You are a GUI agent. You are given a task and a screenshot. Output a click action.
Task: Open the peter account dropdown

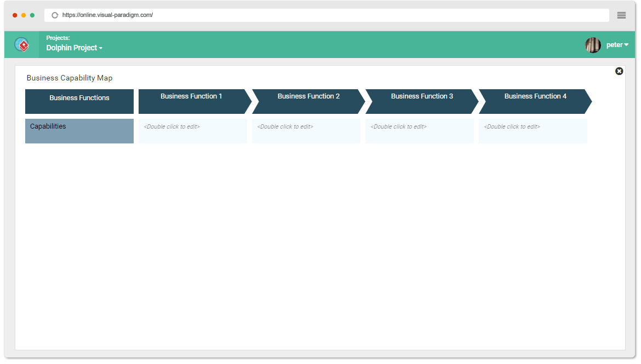617,45
